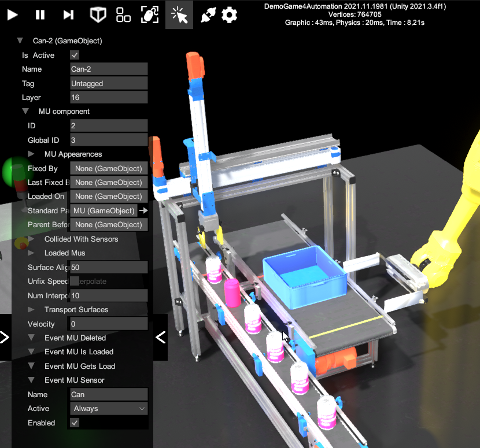Toggle the object selection cursor tool
Viewport: 480px width, 448px height.
click(x=179, y=15)
